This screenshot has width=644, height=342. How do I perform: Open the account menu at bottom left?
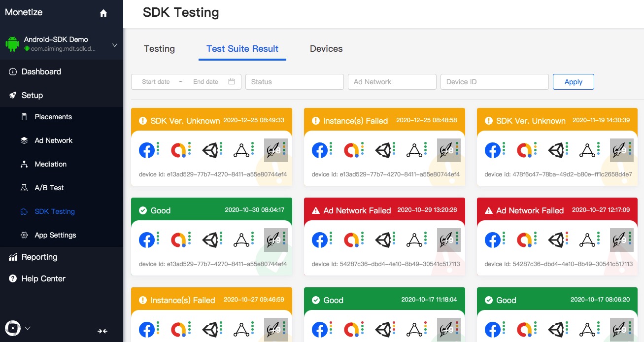pyautogui.click(x=12, y=328)
